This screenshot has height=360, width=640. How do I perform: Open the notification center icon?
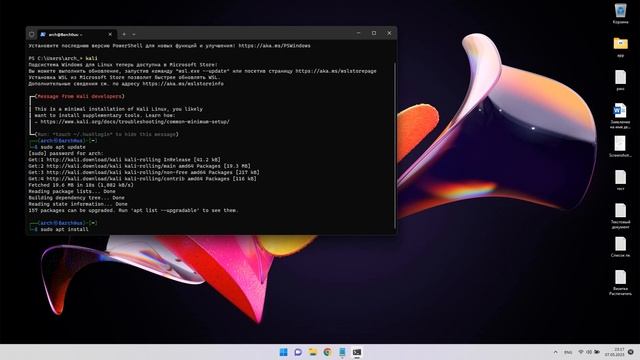click(631, 352)
